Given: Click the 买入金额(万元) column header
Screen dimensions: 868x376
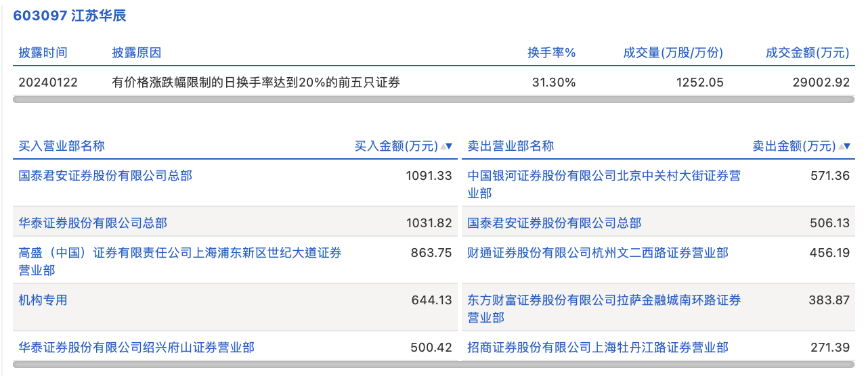Looking at the screenshot, I should (396, 146).
